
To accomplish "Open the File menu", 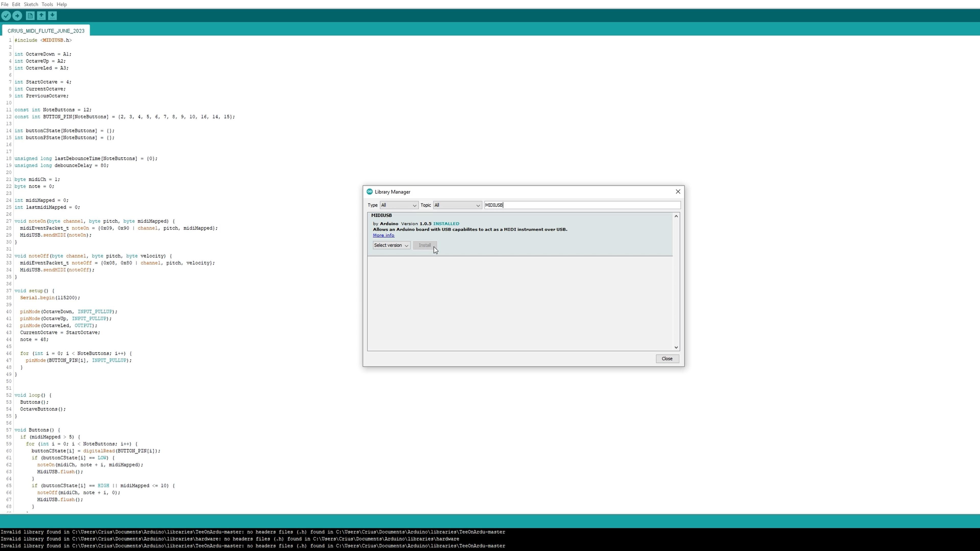I will [5, 4].
